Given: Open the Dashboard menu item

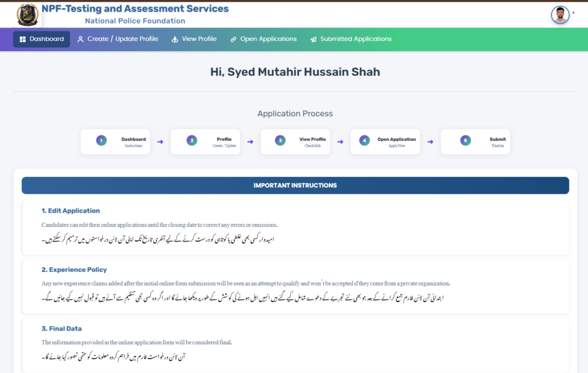Looking at the screenshot, I should pyautogui.click(x=41, y=39).
